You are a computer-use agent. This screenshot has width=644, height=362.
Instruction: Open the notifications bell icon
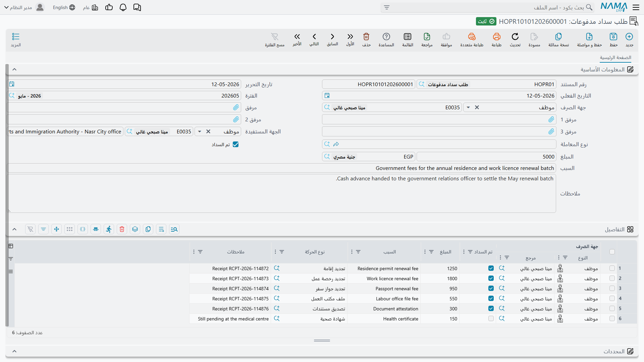pos(123,7)
